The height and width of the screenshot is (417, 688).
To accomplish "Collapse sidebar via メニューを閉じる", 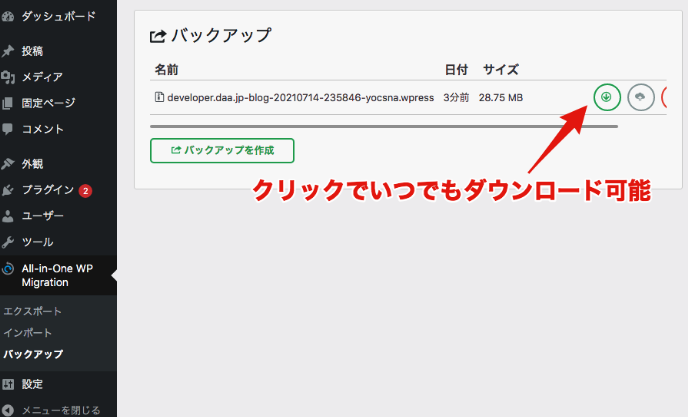I will (x=61, y=410).
